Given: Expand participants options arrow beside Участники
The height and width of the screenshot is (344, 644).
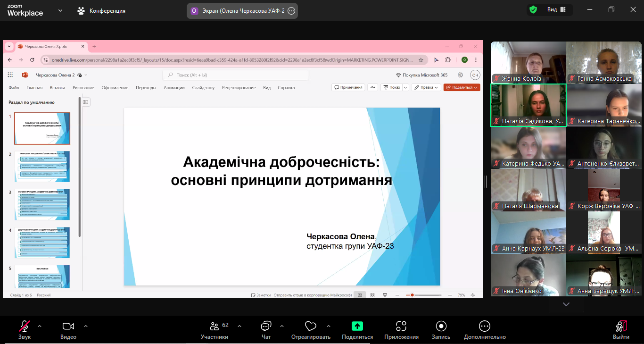Looking at the screenshot, I should click(x=239, y=326).
